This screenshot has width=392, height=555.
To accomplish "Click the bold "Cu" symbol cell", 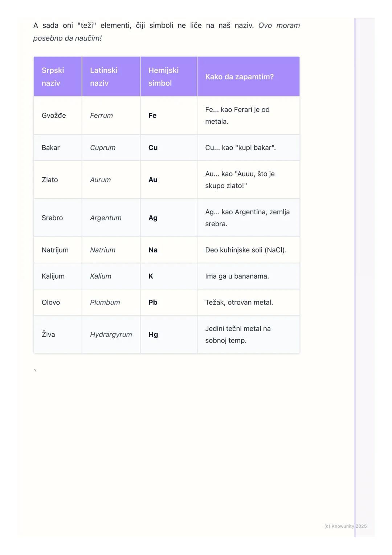I will [x=153, y=148].
